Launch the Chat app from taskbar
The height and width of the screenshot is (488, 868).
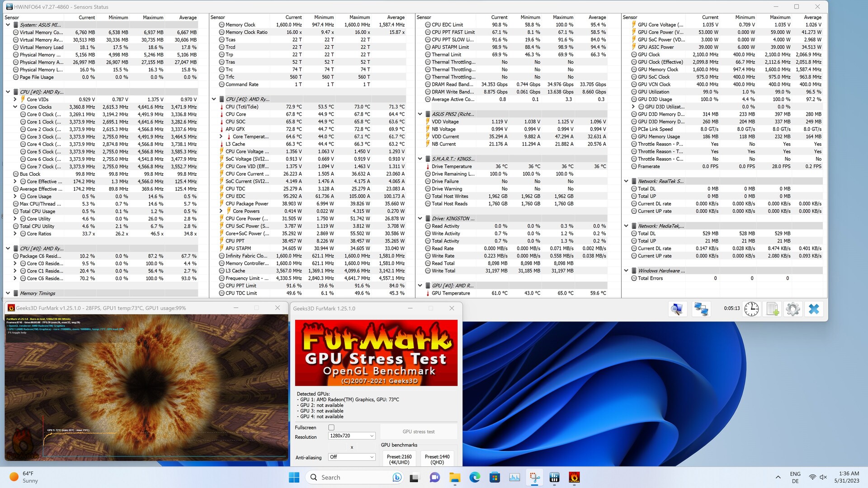pos(434,477)
